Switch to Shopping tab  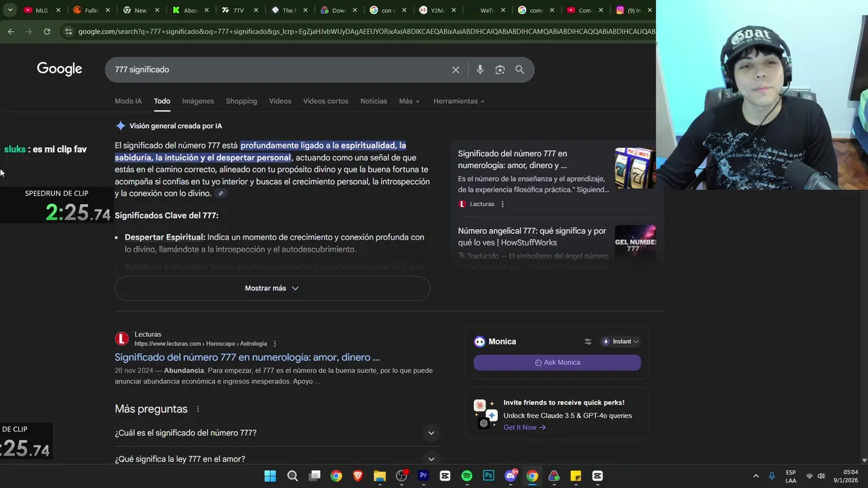241,101
